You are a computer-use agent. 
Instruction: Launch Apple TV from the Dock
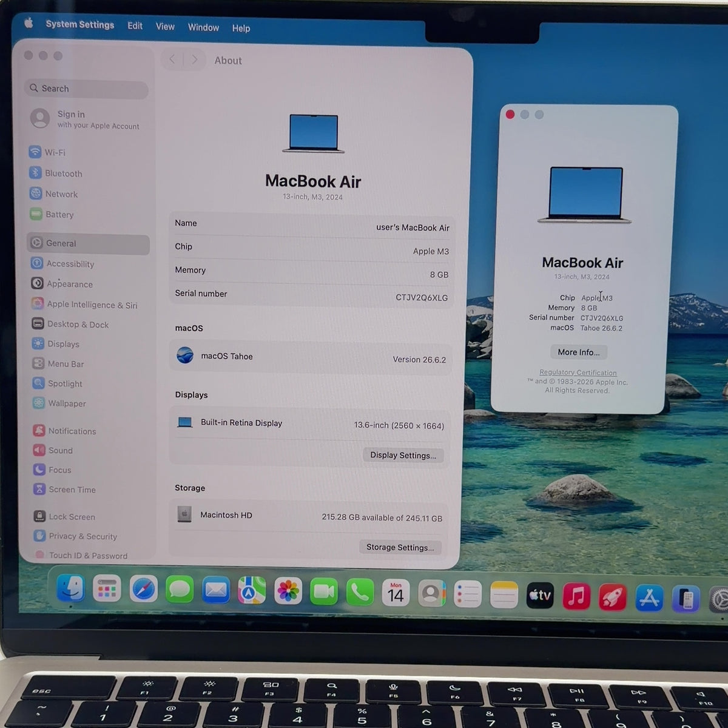point(540,596)
